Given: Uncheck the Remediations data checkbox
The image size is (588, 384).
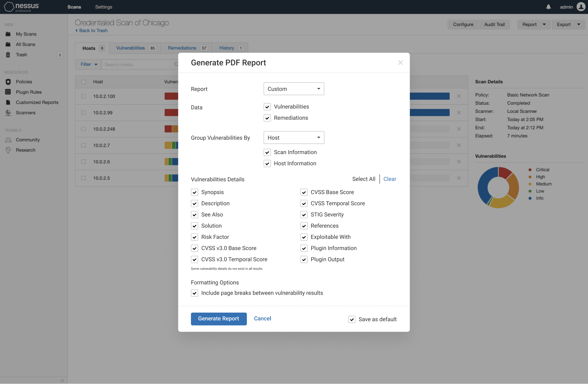Looking at the screenshot, I should (267, 118).
